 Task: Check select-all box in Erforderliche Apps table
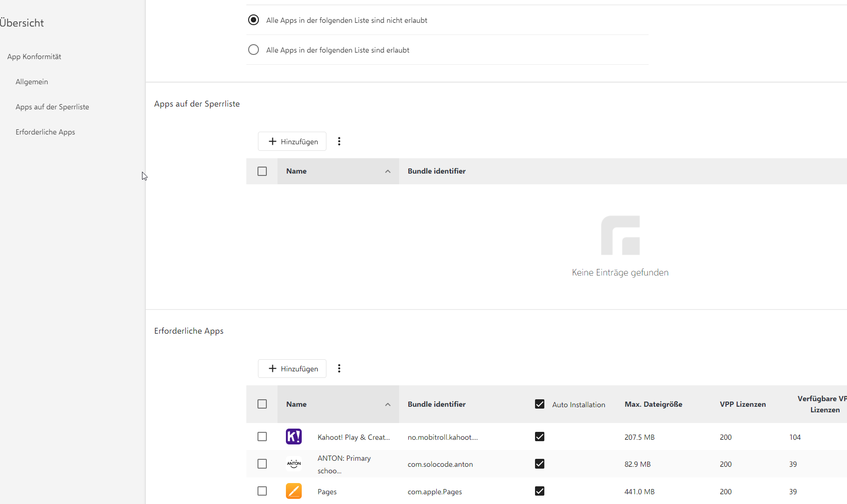coord(262,404)
